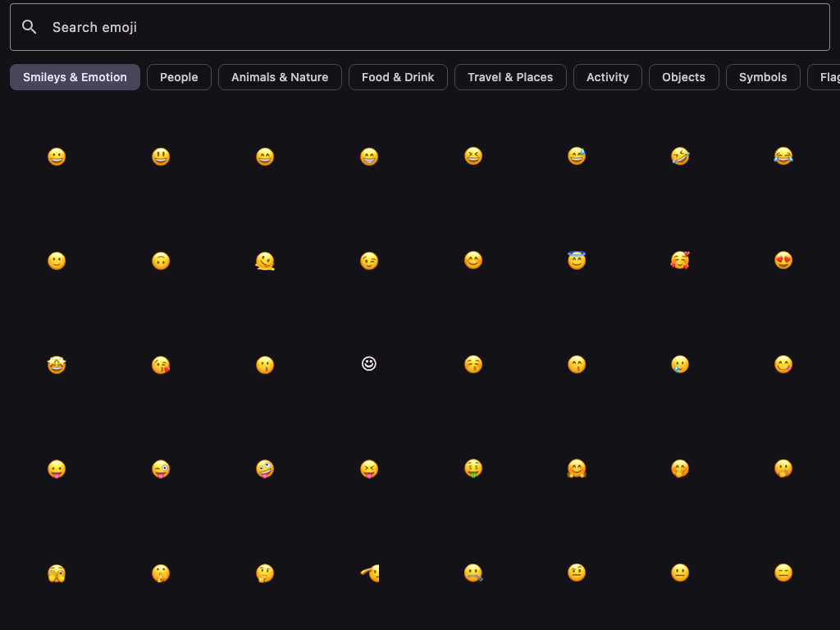This screenshot has height=630, width=840.
Task: Open the Travel & Places category
Action: point(510,77)
